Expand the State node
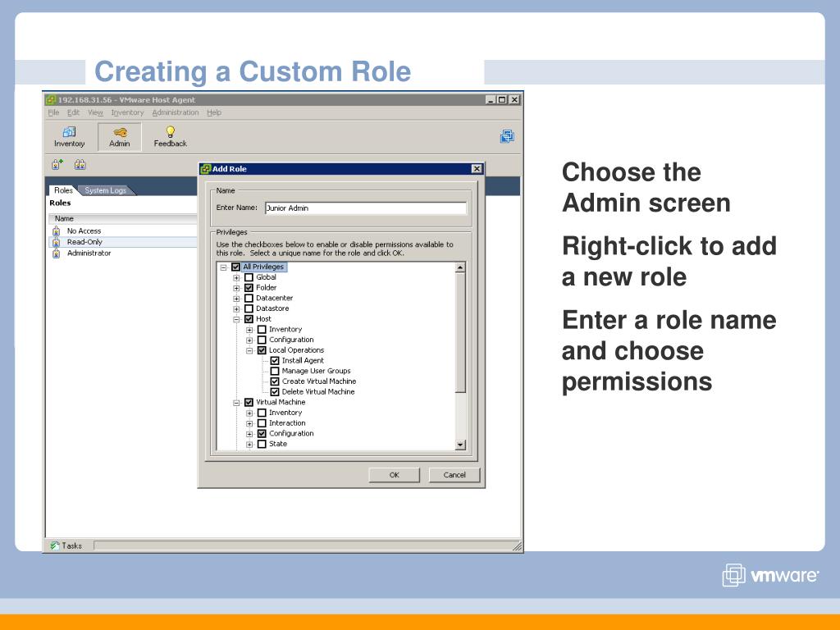The height and width of the screenshot is (630, 840). coord(249,445)
